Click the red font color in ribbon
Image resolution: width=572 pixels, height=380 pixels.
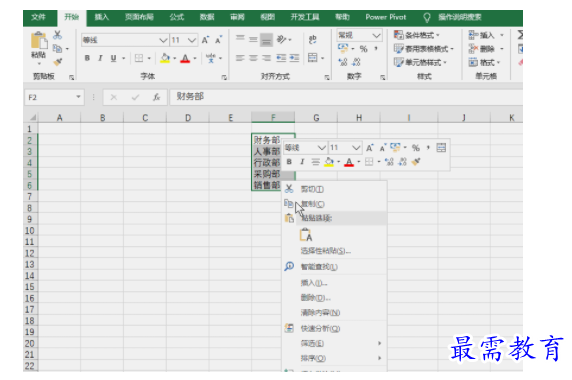click(185, 58)
